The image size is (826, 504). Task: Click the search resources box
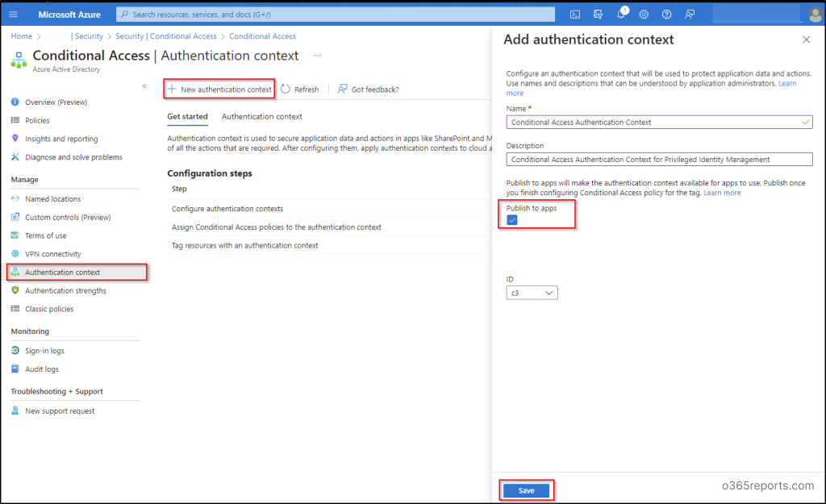(336, 15)
